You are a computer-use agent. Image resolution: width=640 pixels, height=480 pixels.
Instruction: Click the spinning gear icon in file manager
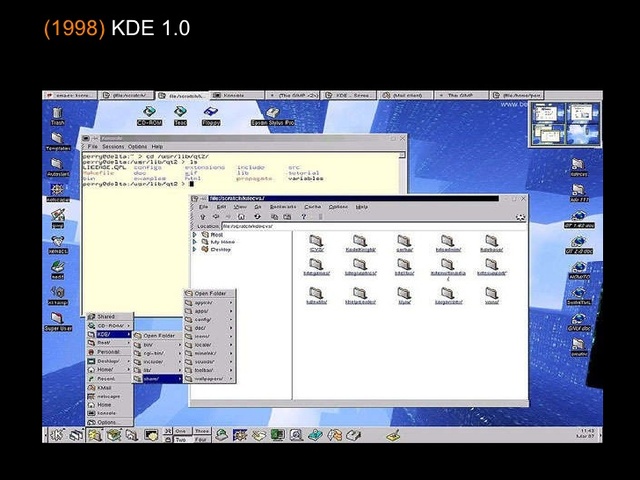tap(520, 217)
